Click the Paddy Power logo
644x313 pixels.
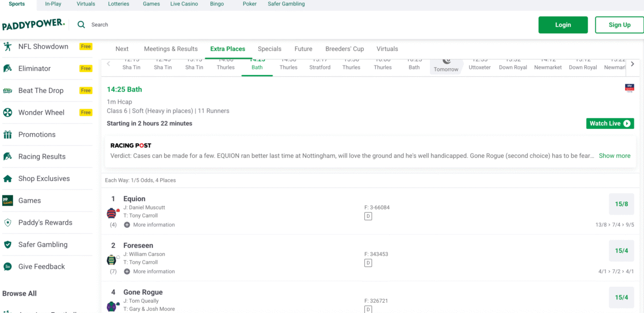tap(33, 25)
